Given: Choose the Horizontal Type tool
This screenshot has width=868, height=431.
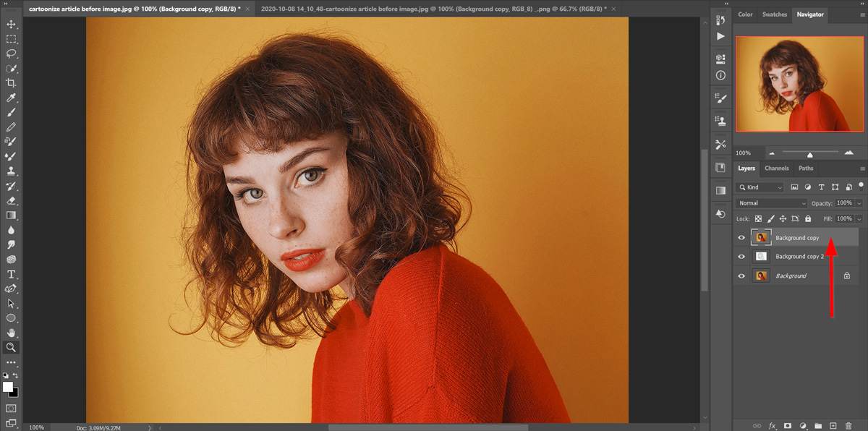Looking at the screenshot, I should point(12,274).
